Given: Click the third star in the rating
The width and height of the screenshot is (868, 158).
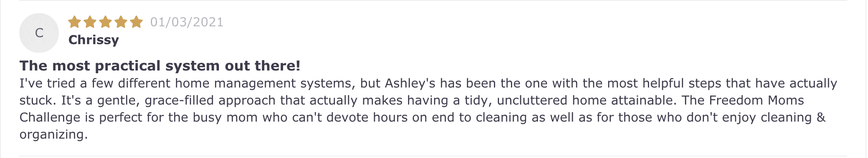Looking at the screenshot, I should click(105, 22).
